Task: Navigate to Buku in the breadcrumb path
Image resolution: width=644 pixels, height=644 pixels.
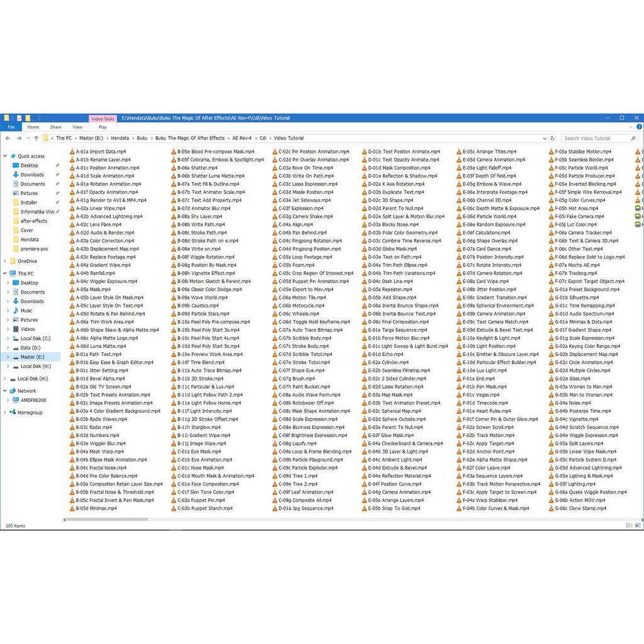Action: (142, 138)
